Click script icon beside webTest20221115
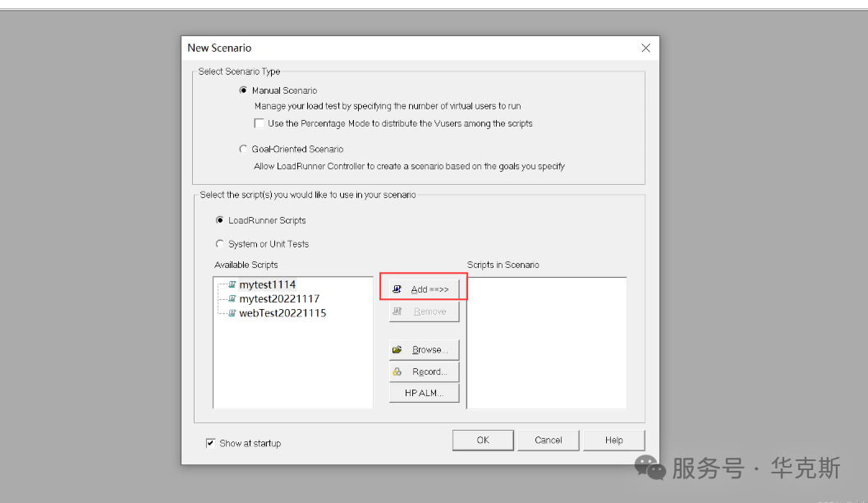Viewport: 868px width, 503px height. pyautogui.click(x=232, y=313)
